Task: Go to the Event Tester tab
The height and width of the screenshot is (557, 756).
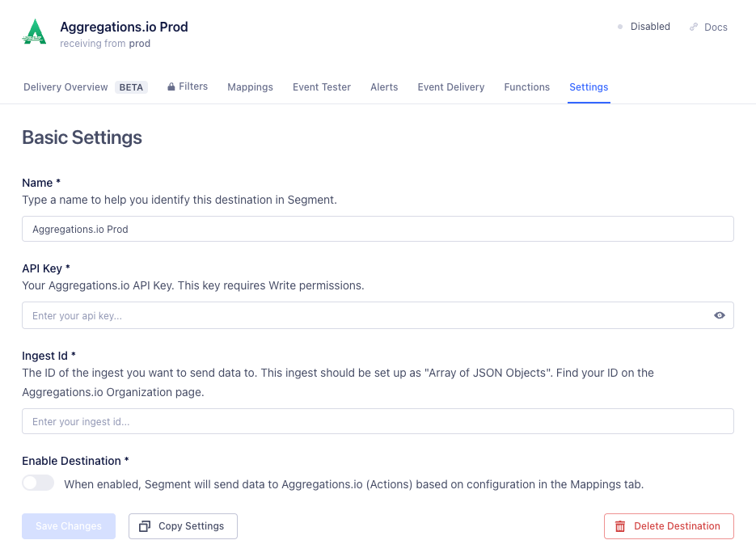Action: pyautogui.click(x=322, y=87)
